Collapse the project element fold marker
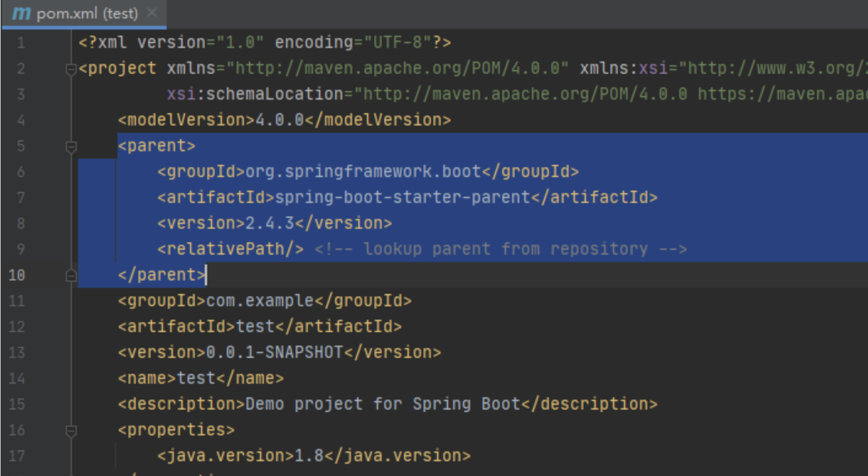Image resolution: width=868 pixels, height=476 pixels. click(x=70, y=68)
